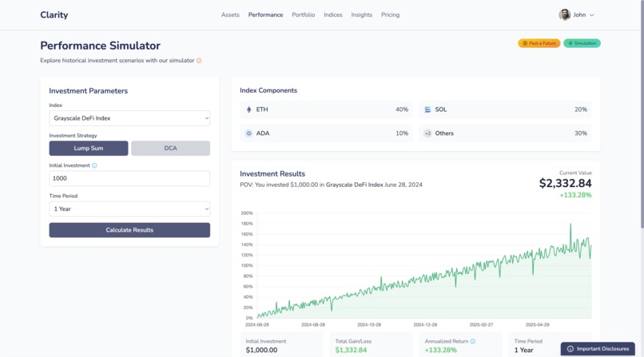This screenshot has height=357, width=644.
Task: Click the Calculate Results button
Action: pyautogui.click(x=129, y=230)
